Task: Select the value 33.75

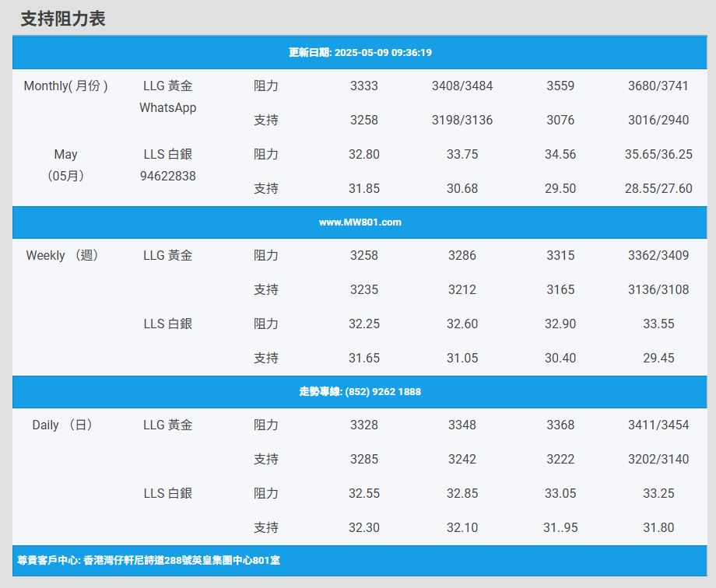Action: [x=462, y=154]
